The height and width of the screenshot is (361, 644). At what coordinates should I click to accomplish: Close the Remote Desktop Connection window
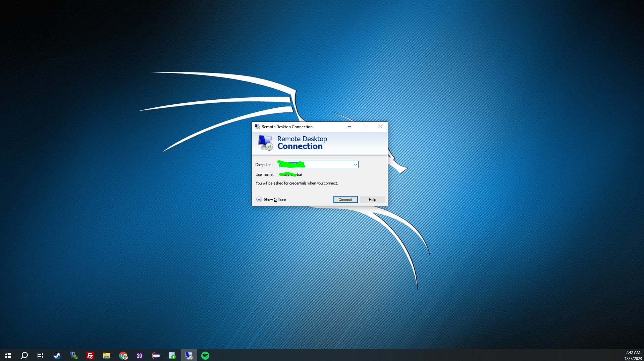pos(380,126)
